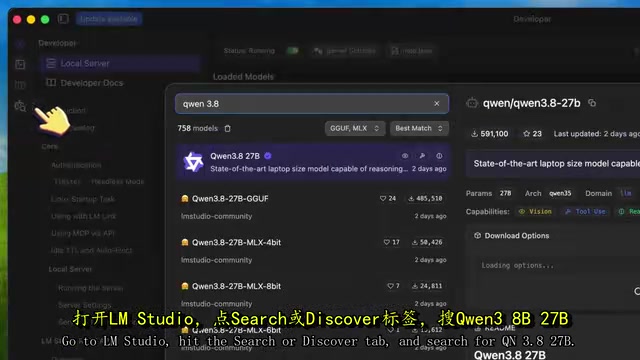Toggle the Status: Running server switch
The width and height of the screenshot is (640, 360).
[293, 51]
